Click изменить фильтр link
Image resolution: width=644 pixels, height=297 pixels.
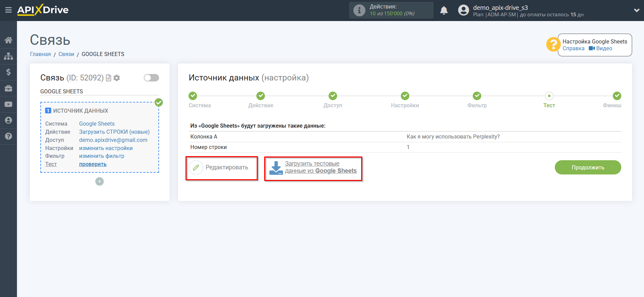click(102, 156)
